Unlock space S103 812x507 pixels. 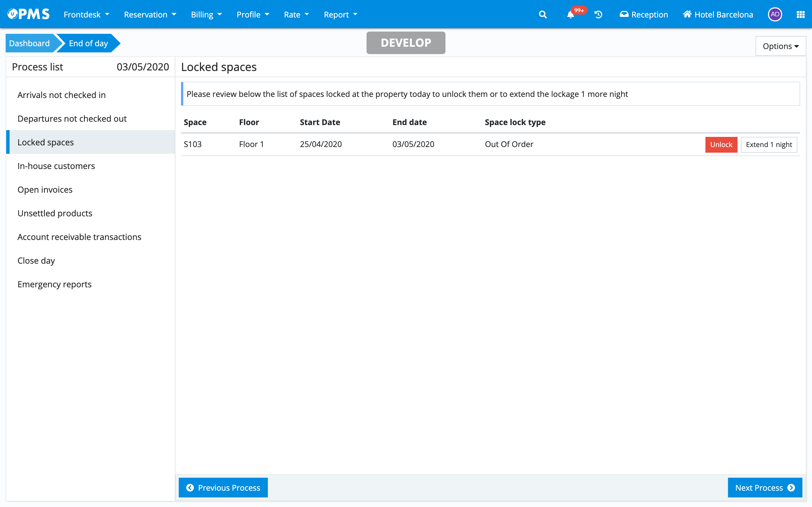[721, 144]
